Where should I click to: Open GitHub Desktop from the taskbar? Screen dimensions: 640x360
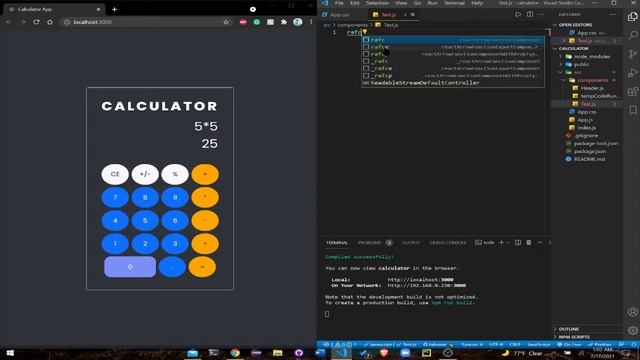click(x=299, y=353)
